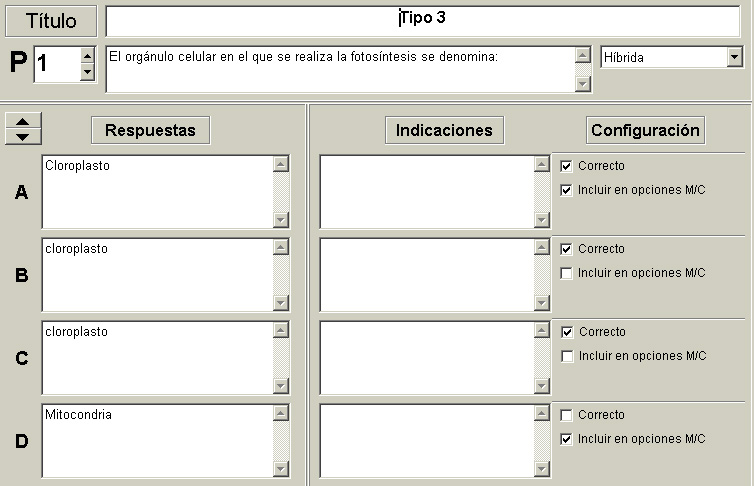Click the question number up arrow
The width and height of the screenshot is (754, 486).
coord(87,54)
